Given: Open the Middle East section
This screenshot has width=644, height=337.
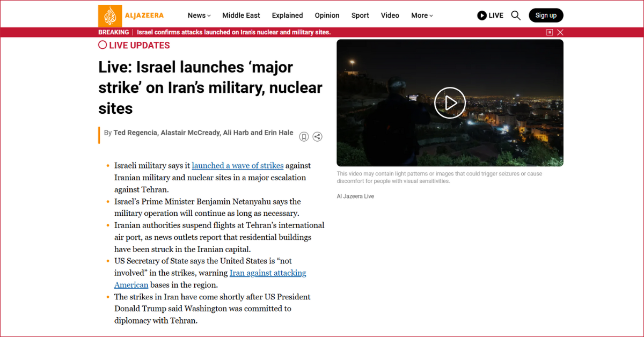Looking at the screenshot, I should click(x=241, y=16).
